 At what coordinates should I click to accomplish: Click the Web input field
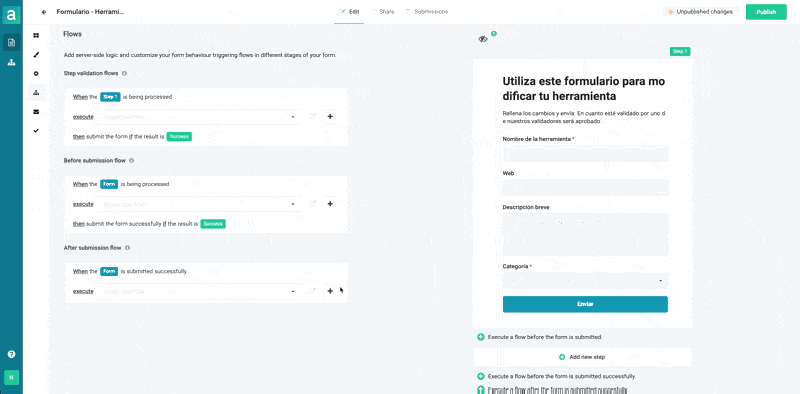click(585, 187)
